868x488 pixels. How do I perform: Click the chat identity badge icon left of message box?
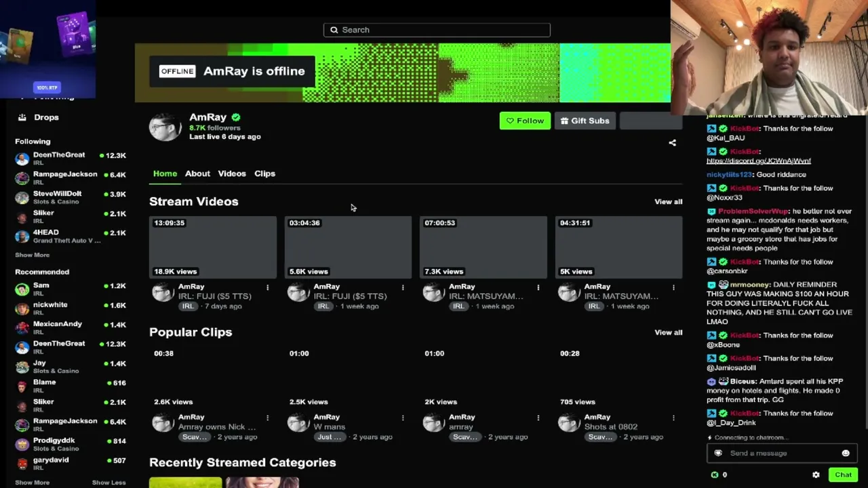[718, 453]
